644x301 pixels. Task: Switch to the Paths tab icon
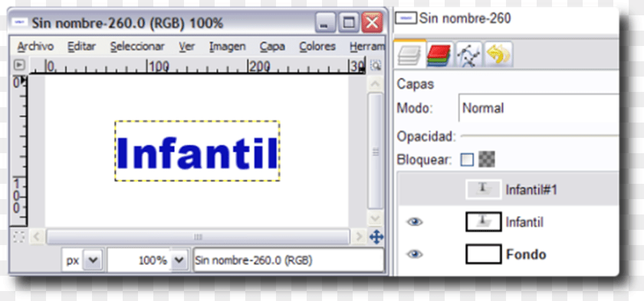[468, 54]
